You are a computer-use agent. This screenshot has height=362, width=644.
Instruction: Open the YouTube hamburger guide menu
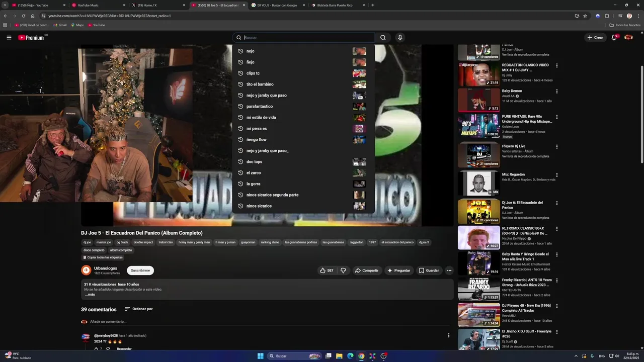pos(9,38)
